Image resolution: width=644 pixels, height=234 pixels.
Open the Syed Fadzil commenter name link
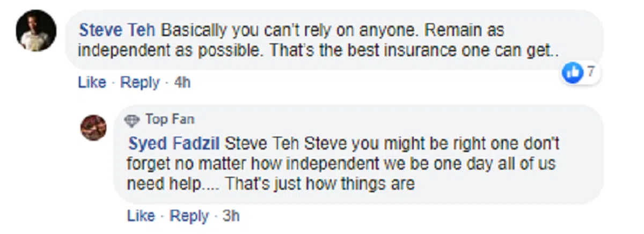(174, 144)
